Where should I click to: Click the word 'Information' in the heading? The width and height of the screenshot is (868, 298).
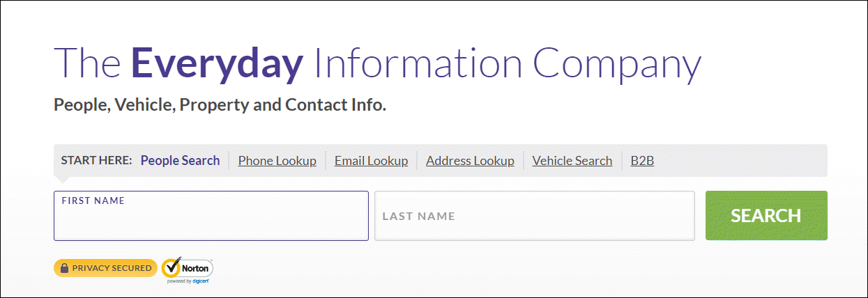(418, 63)
